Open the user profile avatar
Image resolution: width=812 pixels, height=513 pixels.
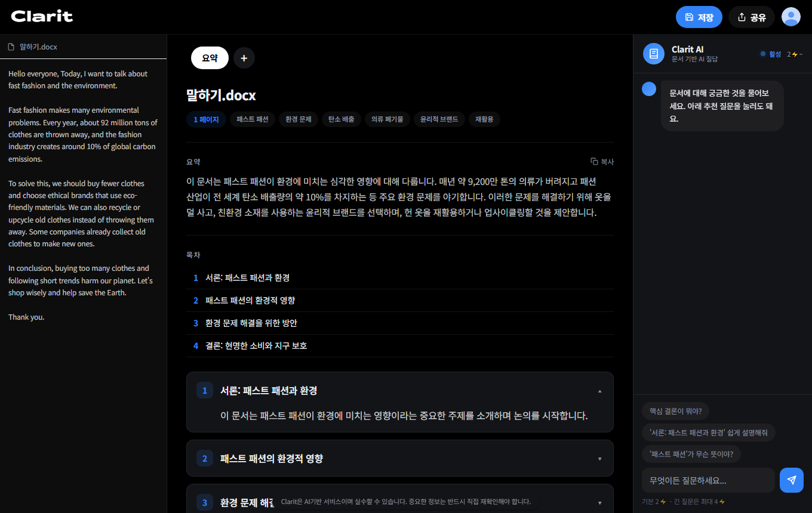coord(791,17)
